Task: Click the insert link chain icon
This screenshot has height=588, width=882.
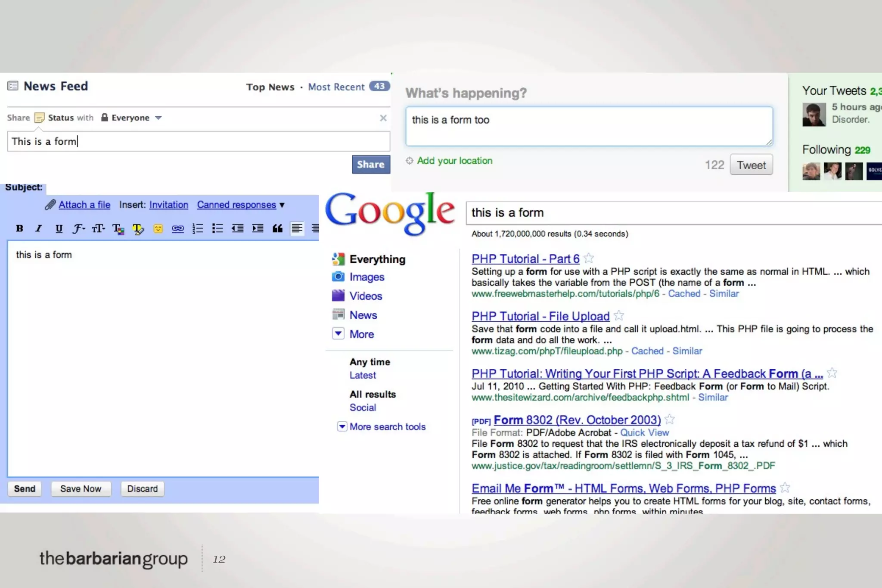Action: click(178, 228)
